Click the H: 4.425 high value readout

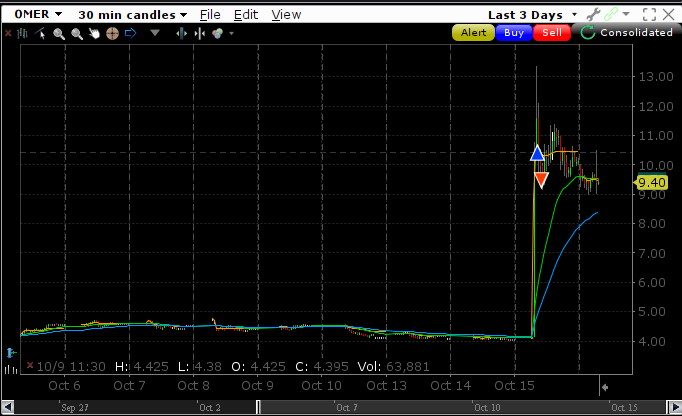pyautogui.click(x=142, y=367)
